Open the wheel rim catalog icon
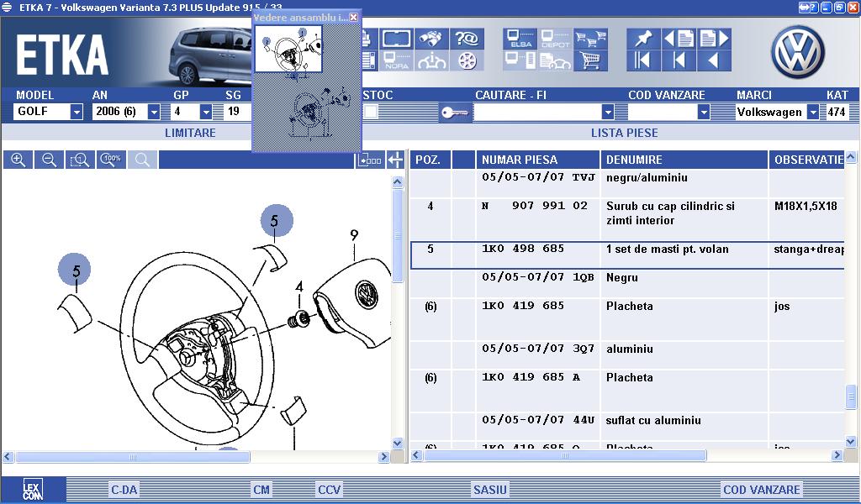Viewport: 861px width, 504px height. pyautogui.click(x=467, y=60)
